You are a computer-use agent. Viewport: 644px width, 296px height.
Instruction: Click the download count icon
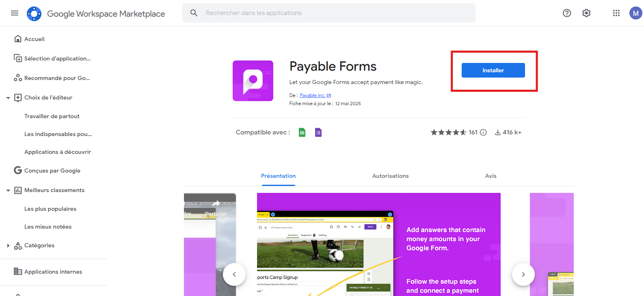click(497, 132)
